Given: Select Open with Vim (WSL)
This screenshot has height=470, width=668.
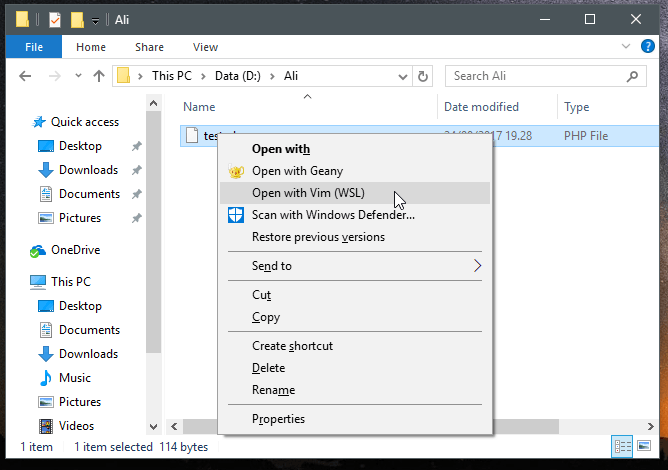Looking at the screenshot, I should pos(307,193).
